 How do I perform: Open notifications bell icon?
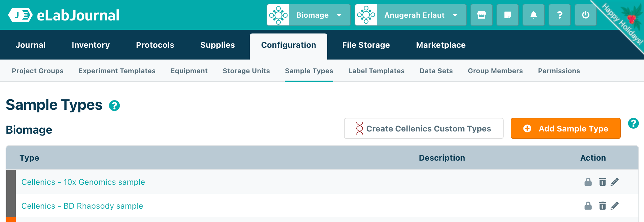(533, 15)
